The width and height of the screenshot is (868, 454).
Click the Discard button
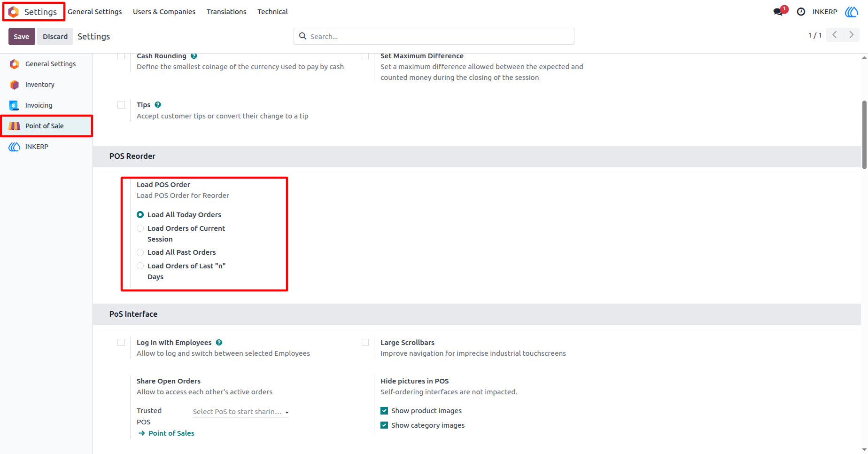[x=55, y=36]
